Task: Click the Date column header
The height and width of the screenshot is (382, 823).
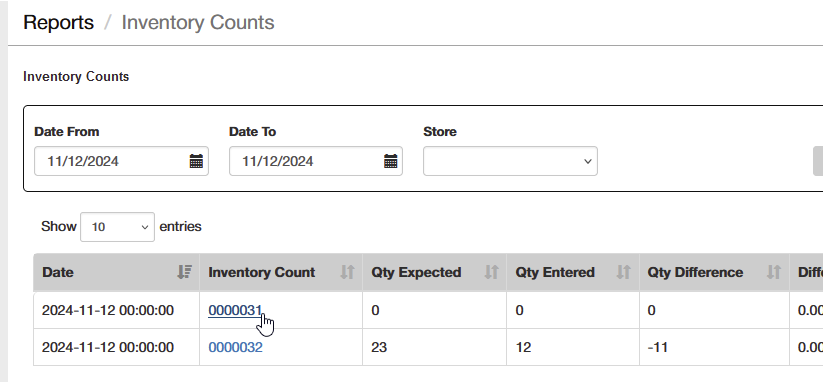Action: [x=117, y=272]
